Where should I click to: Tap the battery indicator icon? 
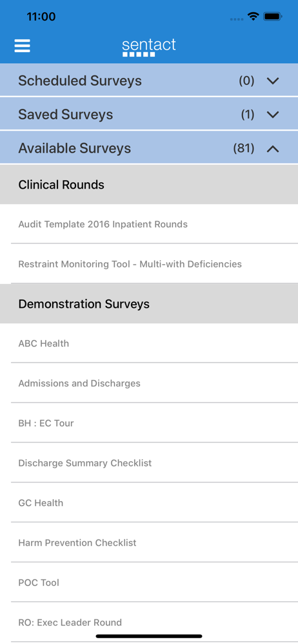pos(272,17)
